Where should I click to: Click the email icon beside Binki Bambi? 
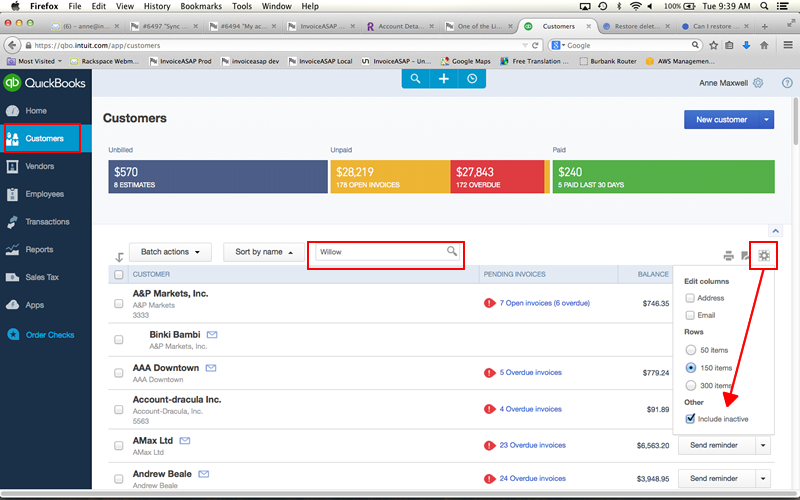coord(212,335)
